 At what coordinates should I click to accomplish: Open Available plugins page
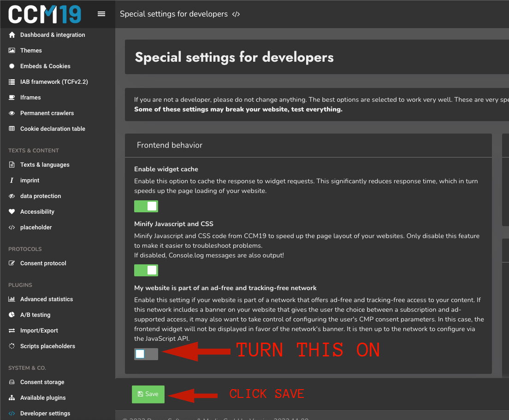43,397
